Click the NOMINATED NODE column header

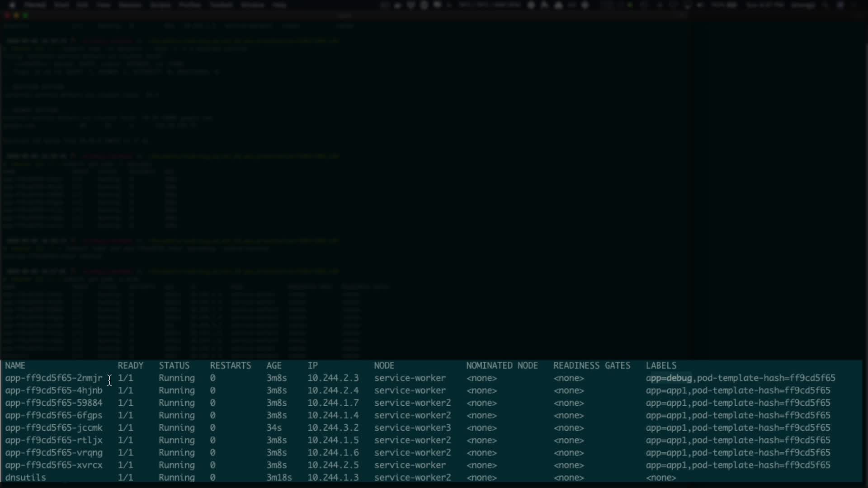point(502,366)
